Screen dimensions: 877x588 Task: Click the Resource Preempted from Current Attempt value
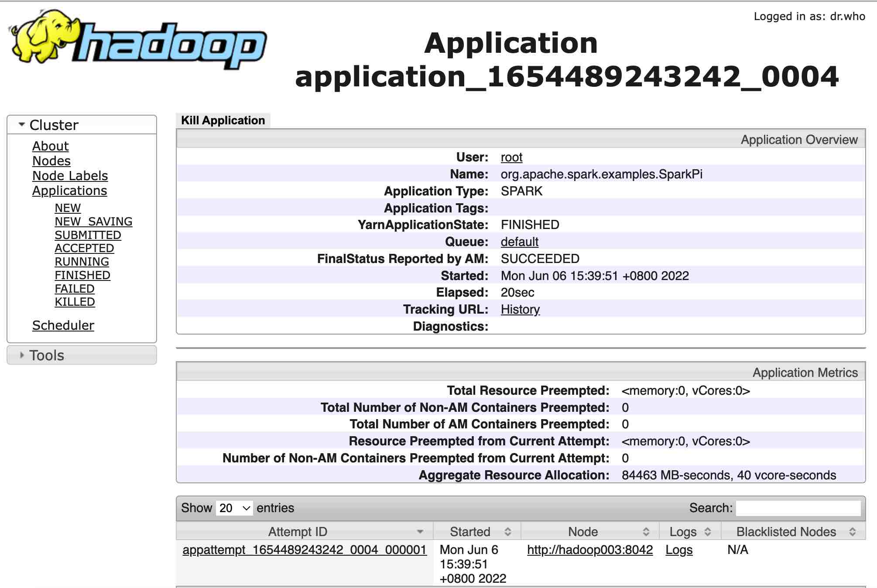686,441
